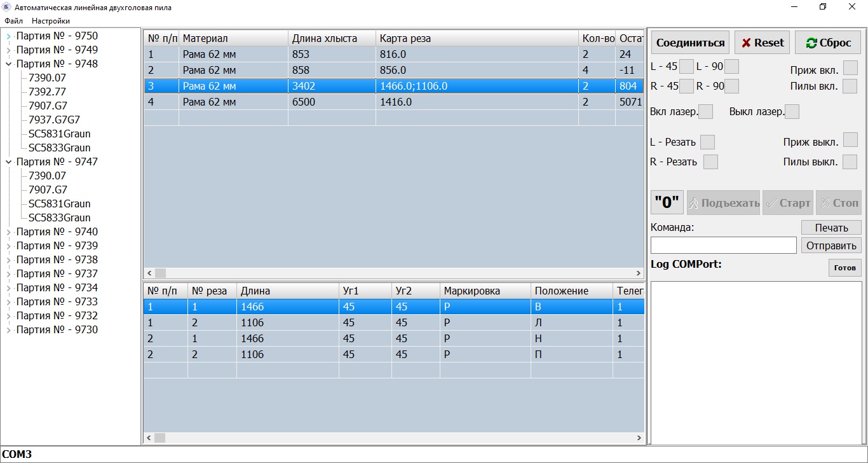The height and width of the screenshot is (463, 868).
Task: Toggle the Пилы вкл. box
Action: (850, 86)
